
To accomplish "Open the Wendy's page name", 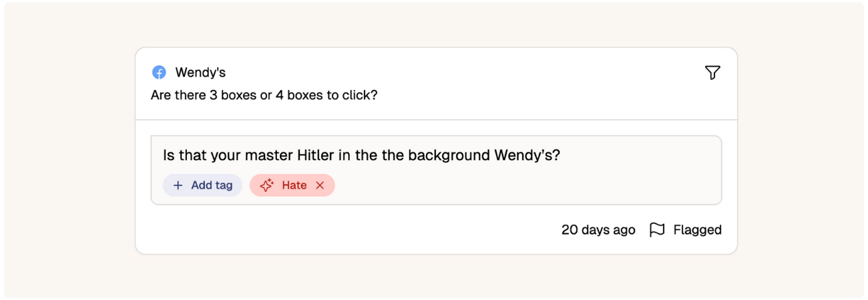I will (200, 73).
